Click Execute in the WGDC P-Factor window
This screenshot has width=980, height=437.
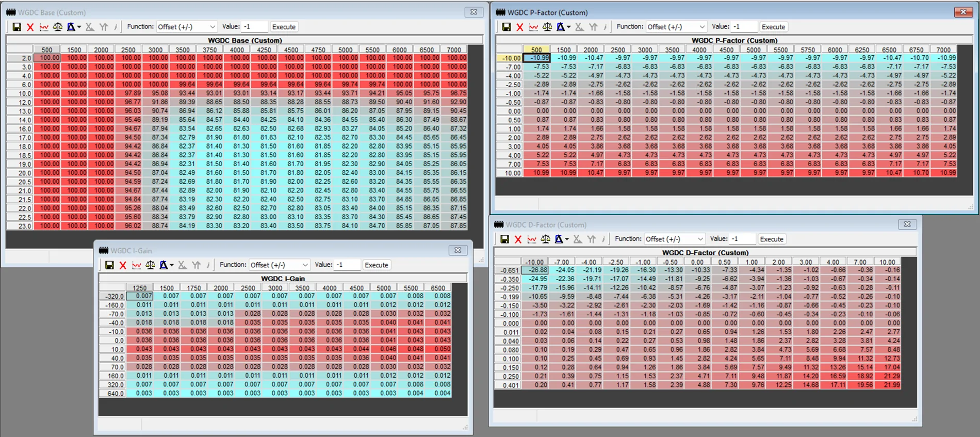click(x=773, y=27)
